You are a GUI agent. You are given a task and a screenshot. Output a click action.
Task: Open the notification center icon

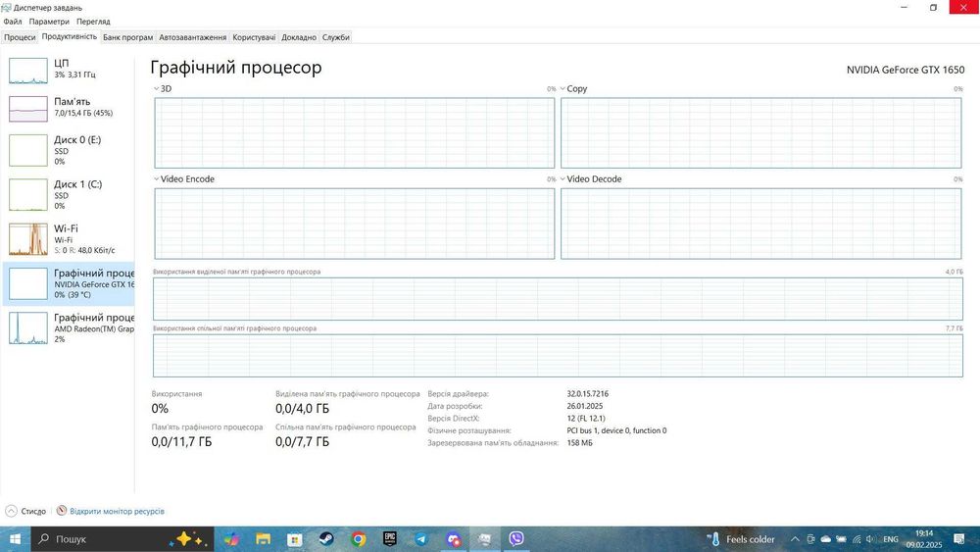959,539
